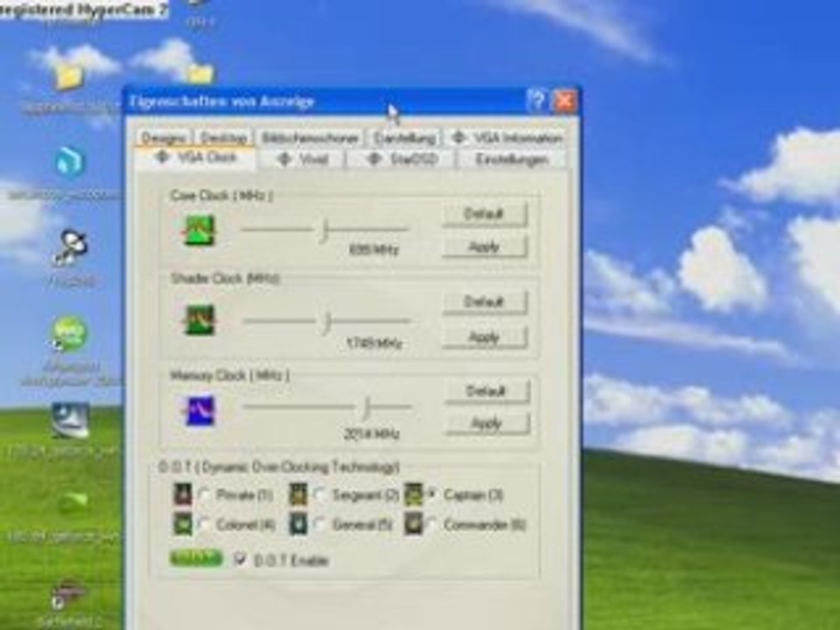Click Apply for Shader Clock
Screen dimensions: 840x630
[484, 337]
